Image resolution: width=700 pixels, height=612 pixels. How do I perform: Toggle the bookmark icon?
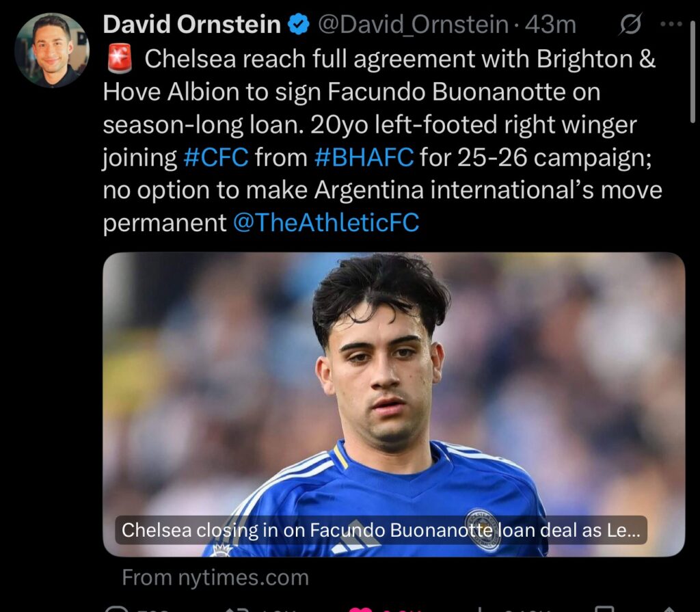click(604, 609)
